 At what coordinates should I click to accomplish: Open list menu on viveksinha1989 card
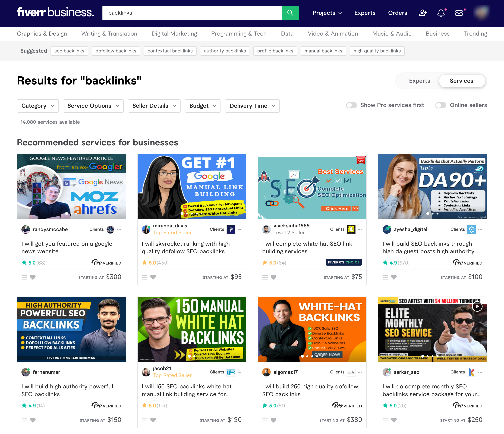(265, 277)
